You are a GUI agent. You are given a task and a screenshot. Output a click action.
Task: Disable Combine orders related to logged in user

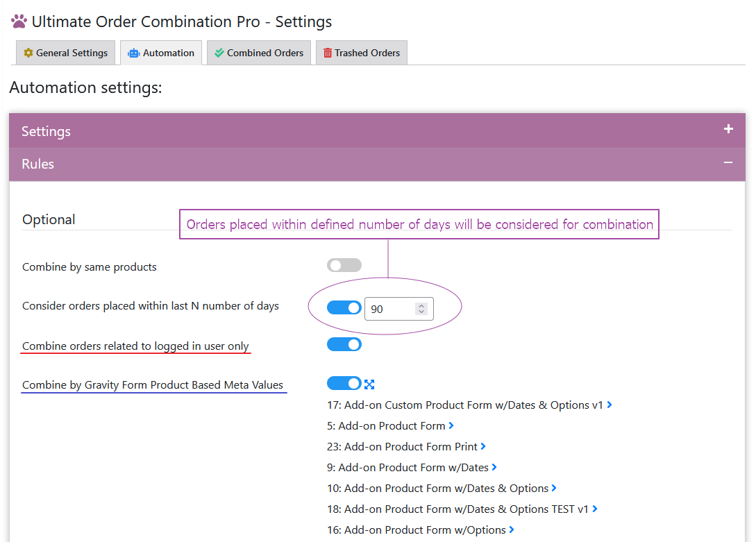pos(344,344)
